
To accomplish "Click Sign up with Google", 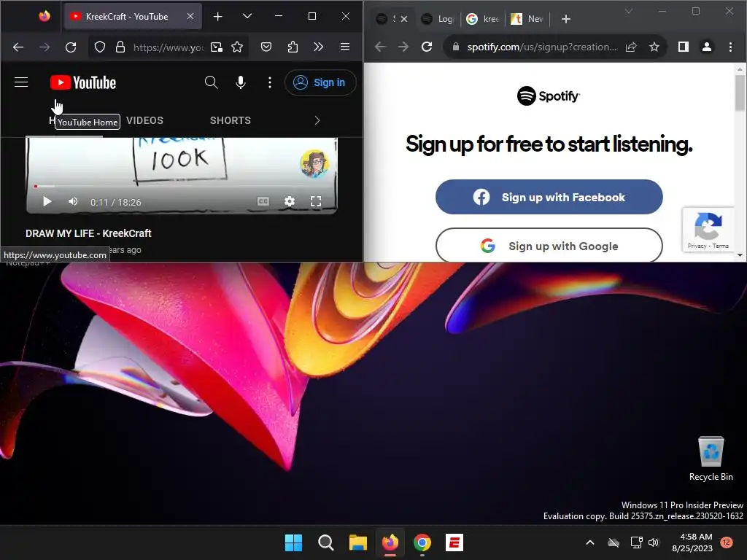I will 549,246.
